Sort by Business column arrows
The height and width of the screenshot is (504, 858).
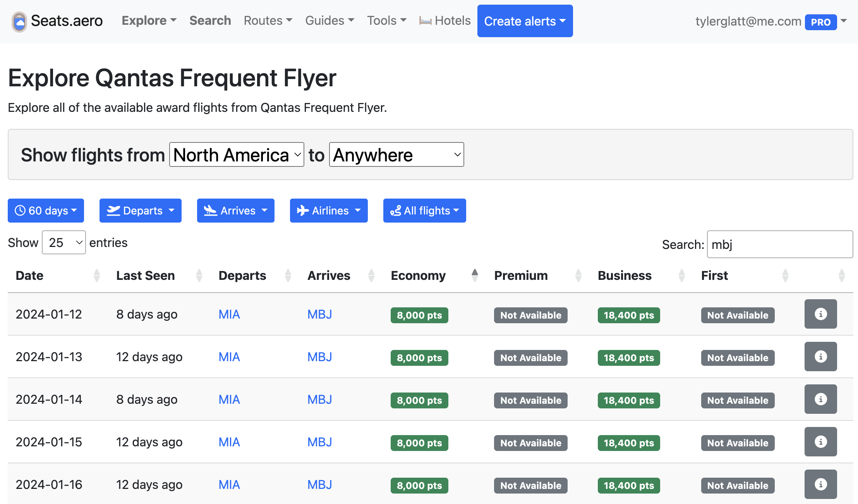[x=682, y=276]
